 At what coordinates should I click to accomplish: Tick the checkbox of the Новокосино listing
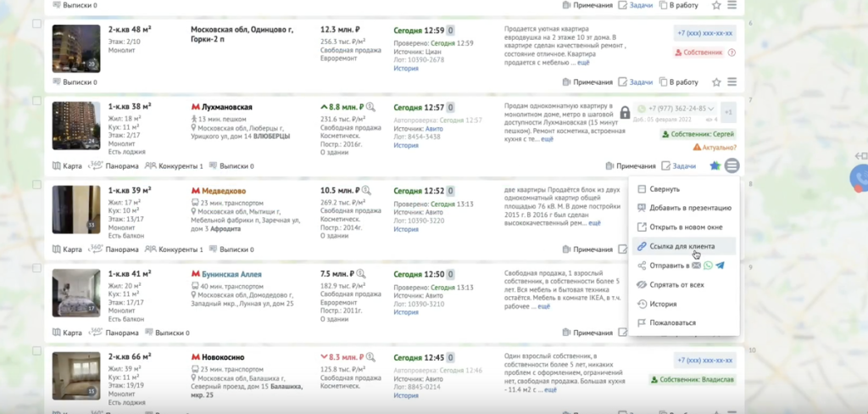pos(36,351)
